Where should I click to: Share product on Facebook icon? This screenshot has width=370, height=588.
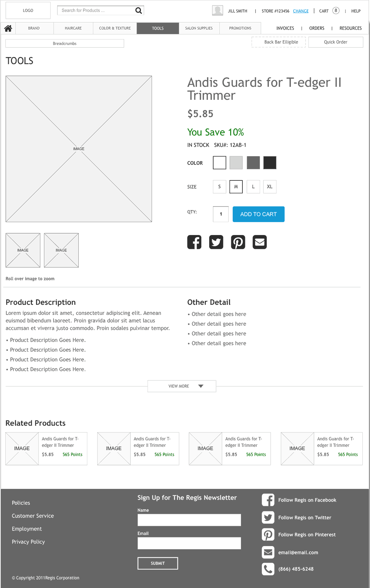coord(194,242)
